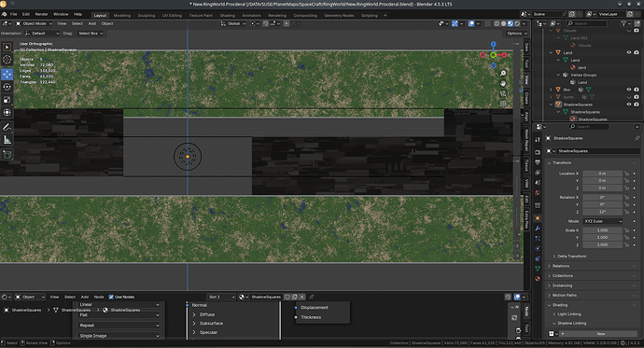Image resolution: width=644 pixels, height=348 pixels.
Task: Click New button under Shadow Linking
Action: (x=601, y=334)
